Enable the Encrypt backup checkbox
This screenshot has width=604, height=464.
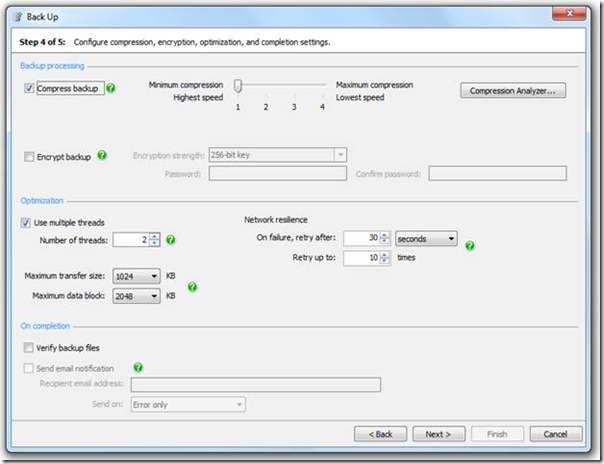27,157
